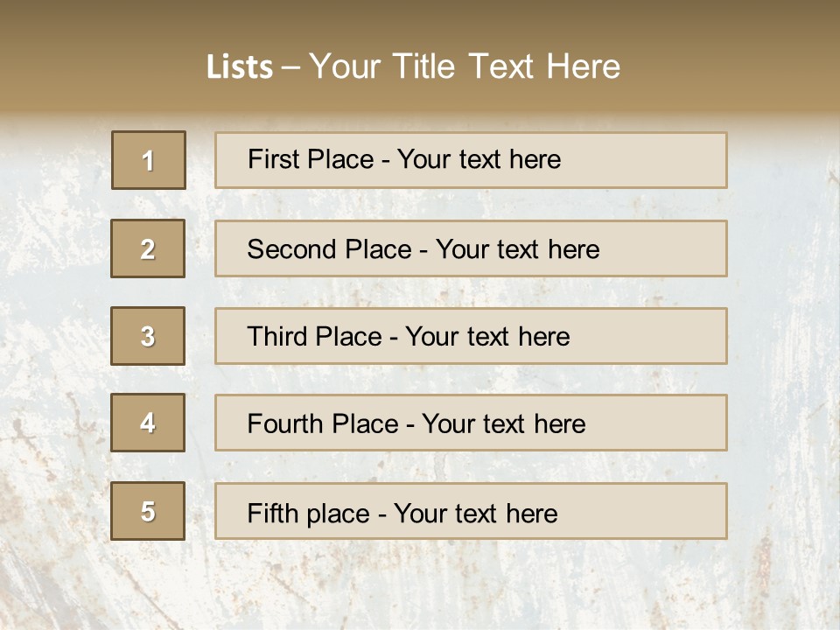Select 'Your Title Text Here' title text
The height and width of the screenshot is (630, 840).
(465, 67)
